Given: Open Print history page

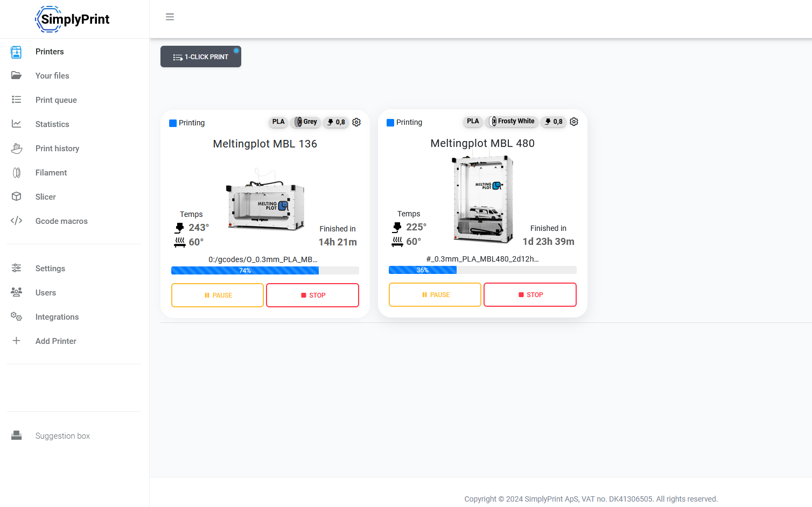Looking at the screenshot, I should coord(57,149).
